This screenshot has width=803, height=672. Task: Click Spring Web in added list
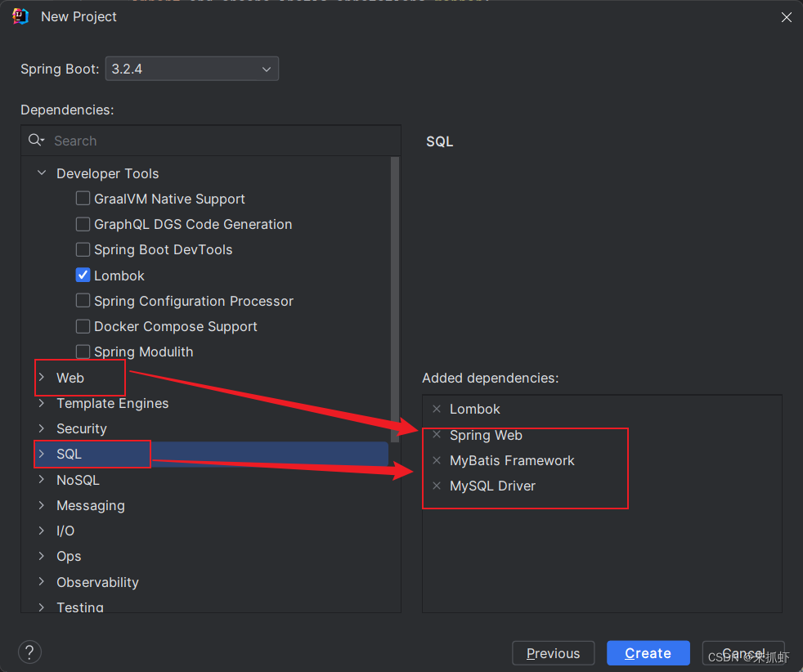[486, 435]
